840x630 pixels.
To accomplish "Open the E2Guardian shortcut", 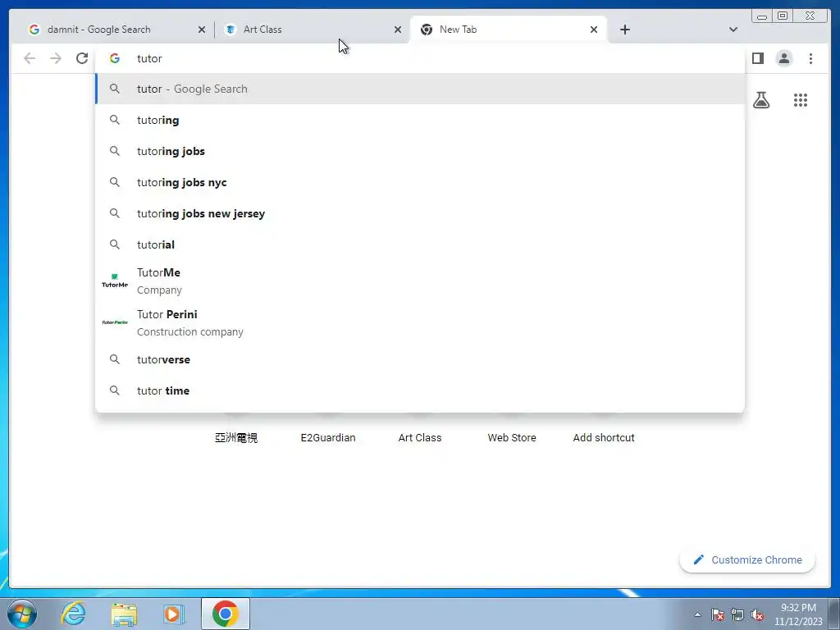I will point(328,438).
